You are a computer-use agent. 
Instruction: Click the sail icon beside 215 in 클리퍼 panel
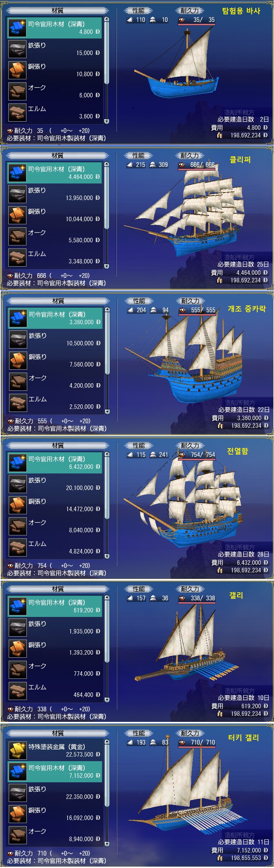click(130, 165)
